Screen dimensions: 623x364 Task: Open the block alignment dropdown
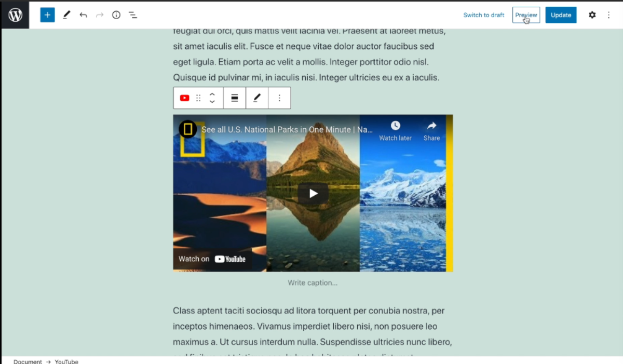235,98
